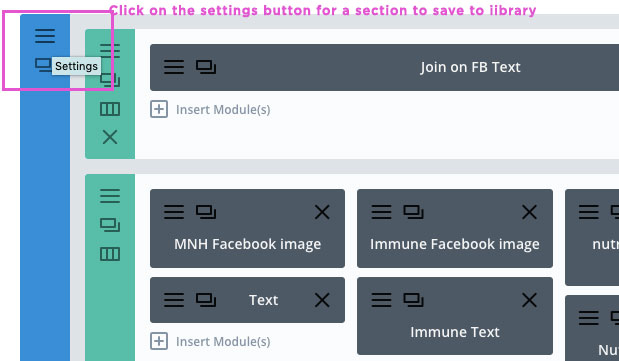Select the Immune Text module title
The image size is (619, 361).
[x=455, y=332]
